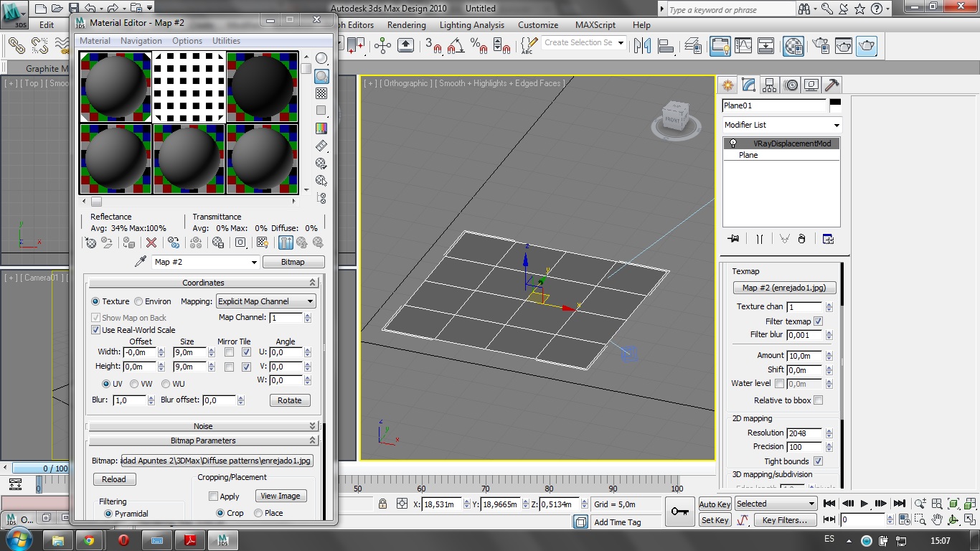This screenshot has height=551, width=980.
Task: Open the Curve Editor toolbar icon
Action: point(743,46)
